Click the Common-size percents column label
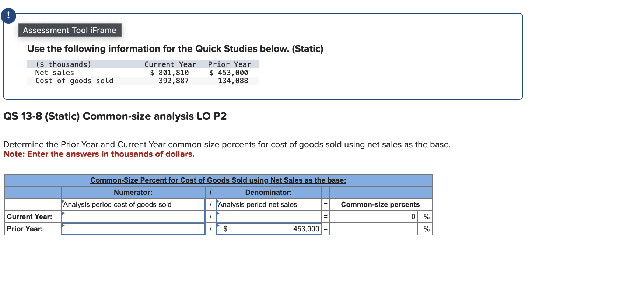 380,204
